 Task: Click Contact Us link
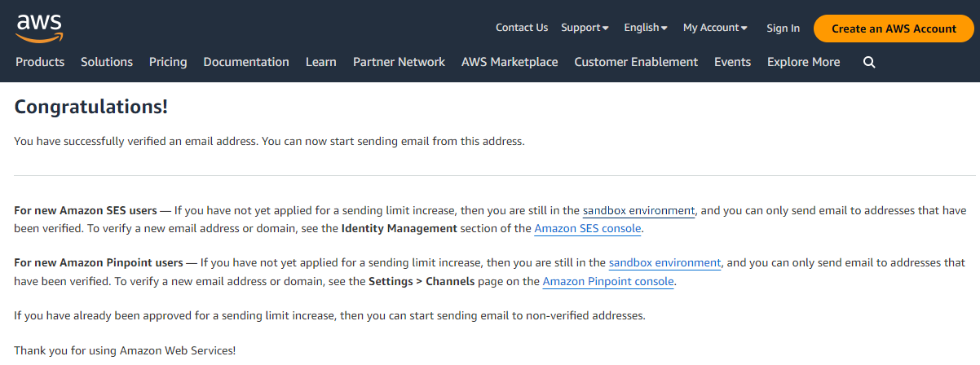coord(522,28)
